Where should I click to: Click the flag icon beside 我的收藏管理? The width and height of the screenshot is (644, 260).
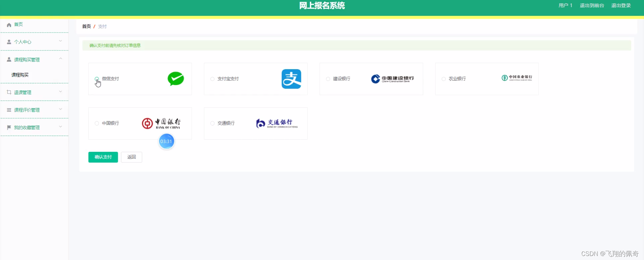(9, 127)
